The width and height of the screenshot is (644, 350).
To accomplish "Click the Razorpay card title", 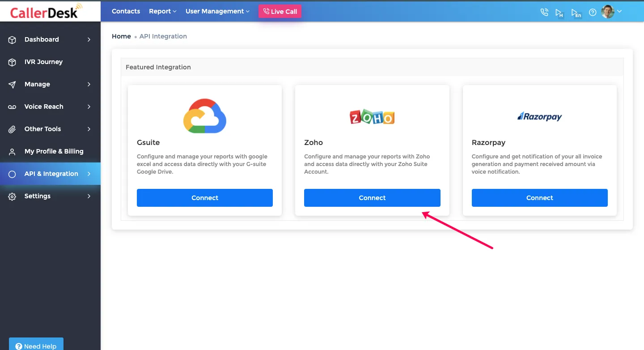I will [488, 142].
